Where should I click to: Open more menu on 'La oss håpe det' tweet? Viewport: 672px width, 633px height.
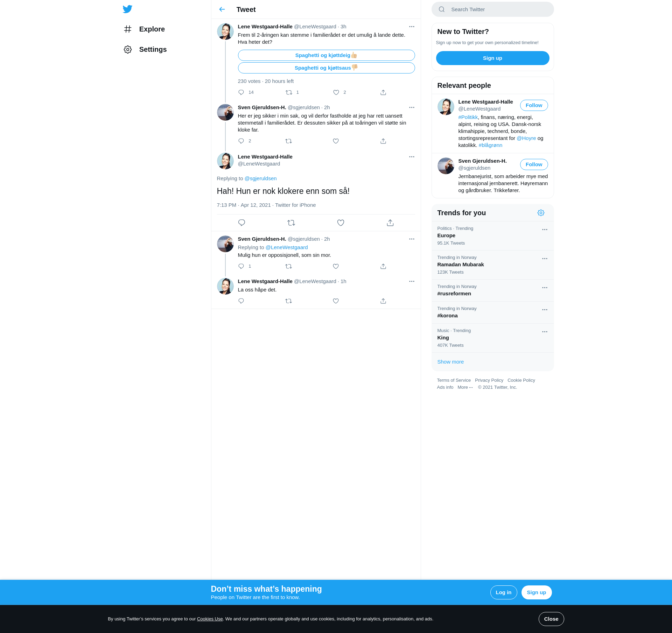(412, 281)
